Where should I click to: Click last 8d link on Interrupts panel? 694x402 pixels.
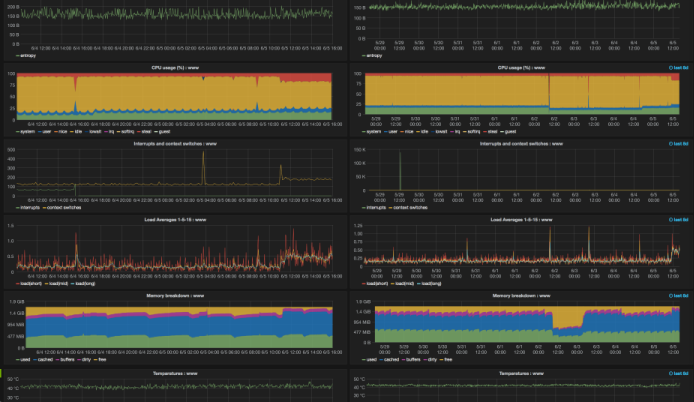point(679,144)
